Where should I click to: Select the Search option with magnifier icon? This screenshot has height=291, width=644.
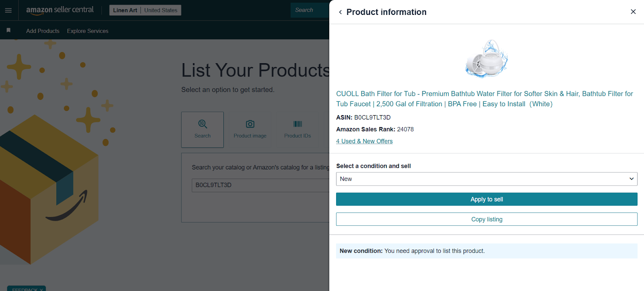(202, 129)
